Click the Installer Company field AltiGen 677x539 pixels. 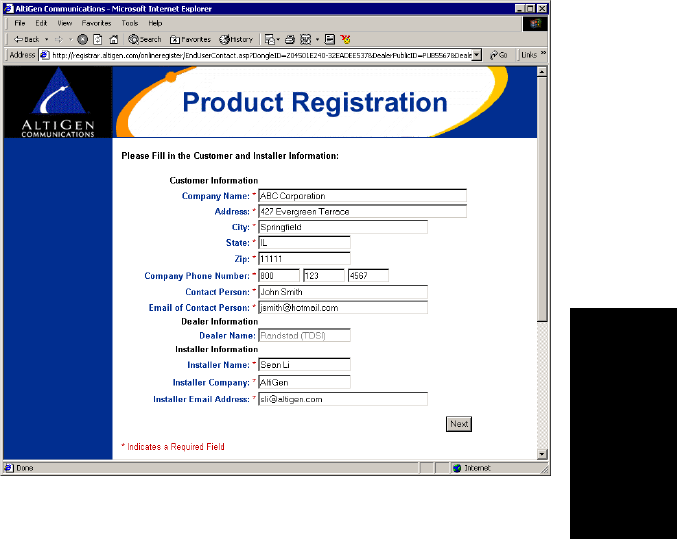(x=304, y=382)
